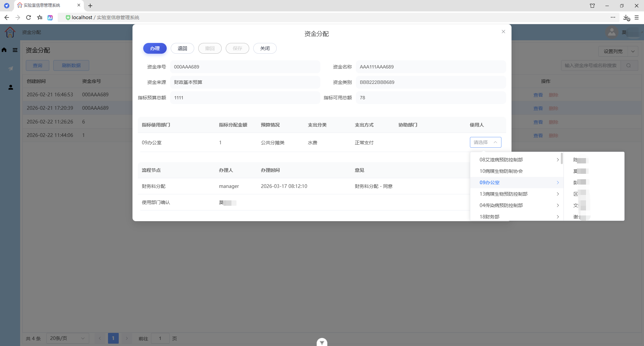The width and height of the screenshot is (644, 346).
Task: Click the 资金类别 field
Action: click(431, 82)
